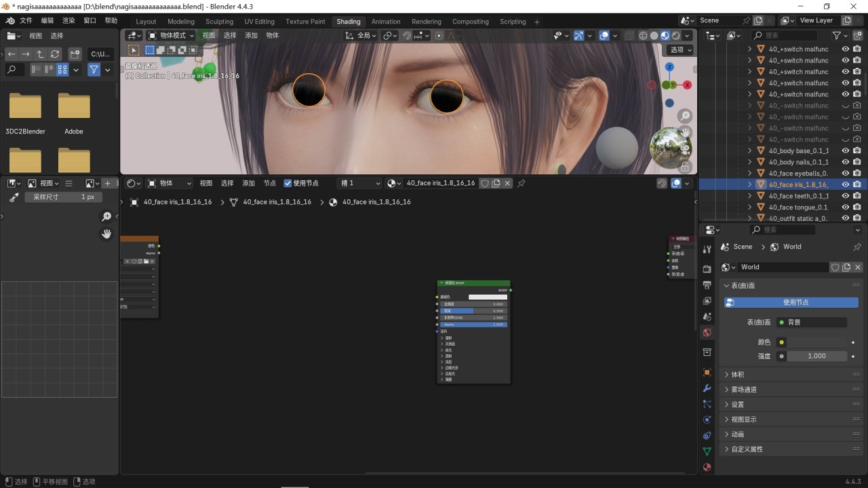This screenshot has width=868, height=488.
Task: Toggle file browser filter funnel icon
Action: click(94, 69)
